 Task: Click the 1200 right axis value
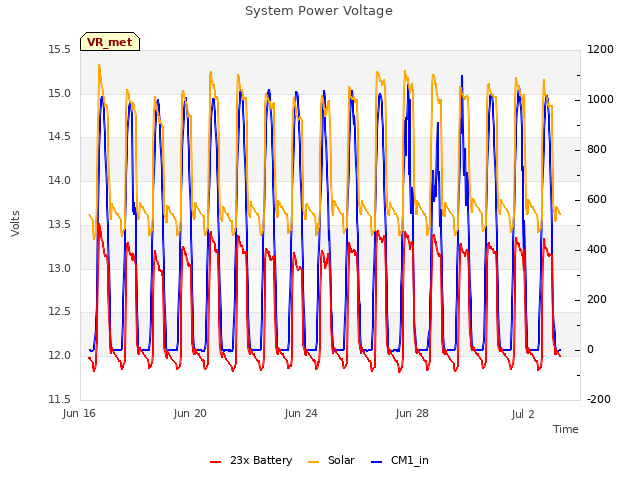(600, 50)
